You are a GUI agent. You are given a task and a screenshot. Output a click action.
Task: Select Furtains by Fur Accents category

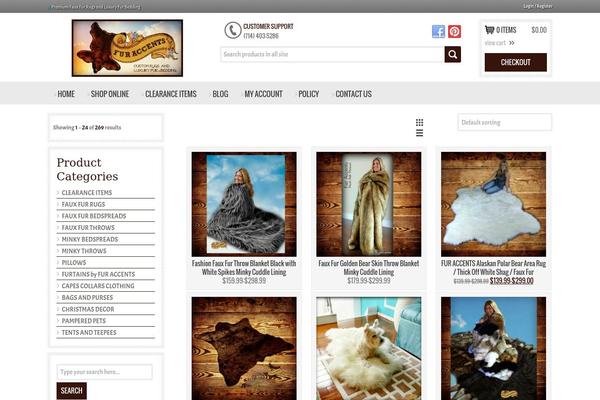point(98,274)
